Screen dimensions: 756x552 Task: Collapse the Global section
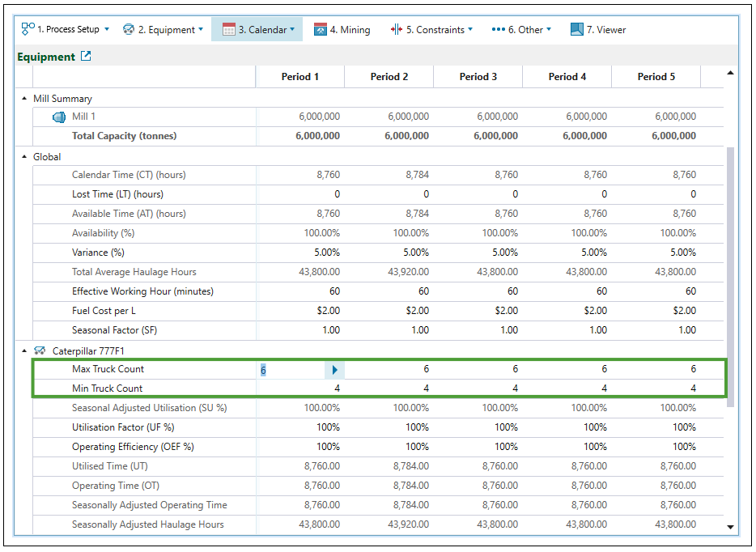[x=24, y=157]
